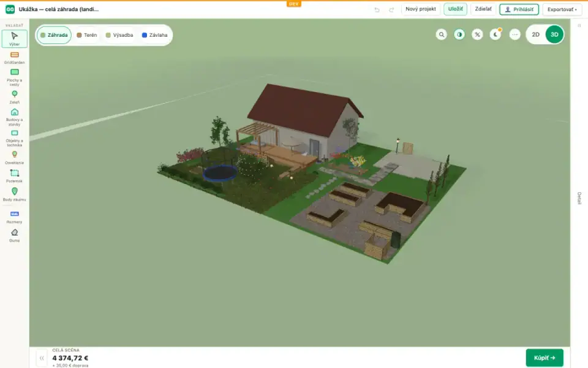Open the Zeleň plants tool
The width and height of the screenshot is (588, 368).
(14, 97)
